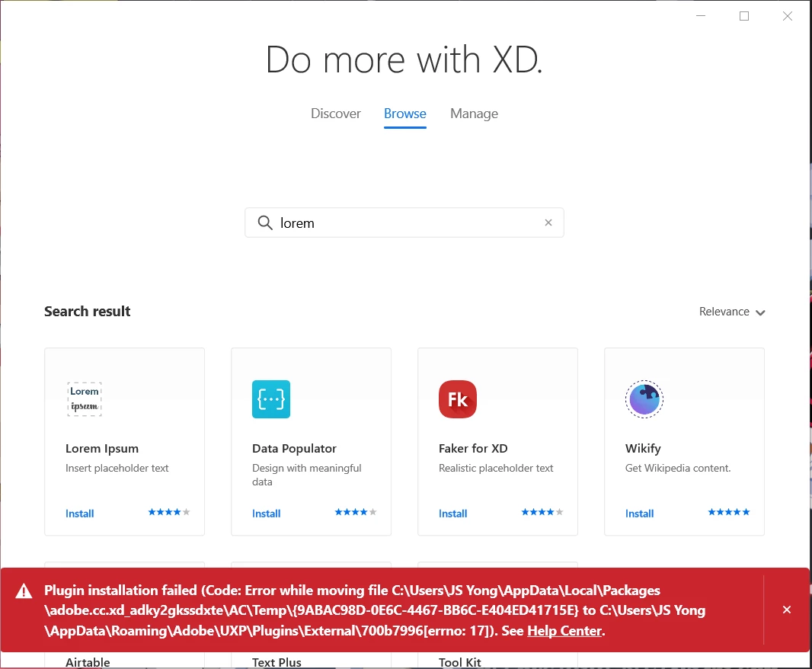
Task: Click 'Insert placeholder text' description
Action: tap(117, 468)
